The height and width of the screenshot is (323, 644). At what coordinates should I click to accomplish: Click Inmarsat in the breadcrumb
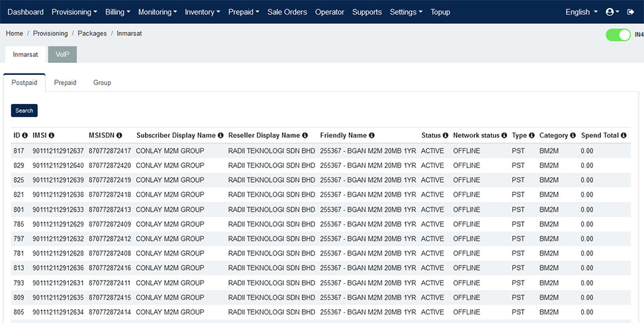click(x=129, y=34)
